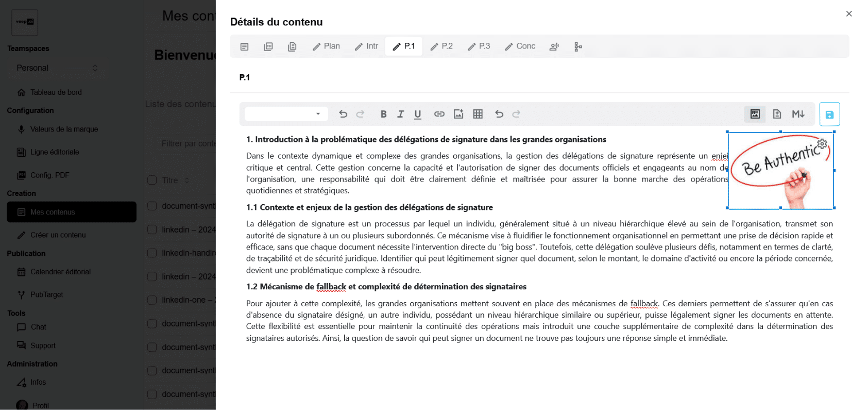Click the undo arrow right of table icon
Image resolution: width=868 pixels, height=412 pixels.
point(499,114)
